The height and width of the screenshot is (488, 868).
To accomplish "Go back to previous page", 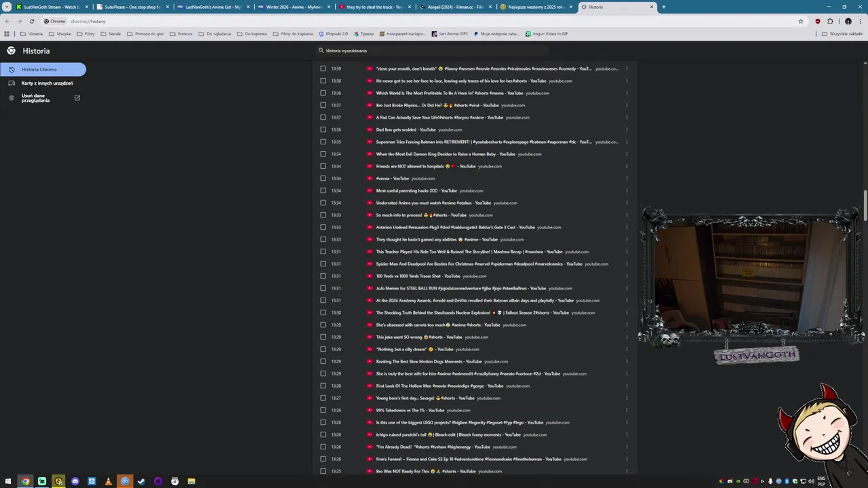I will (7, 21).
